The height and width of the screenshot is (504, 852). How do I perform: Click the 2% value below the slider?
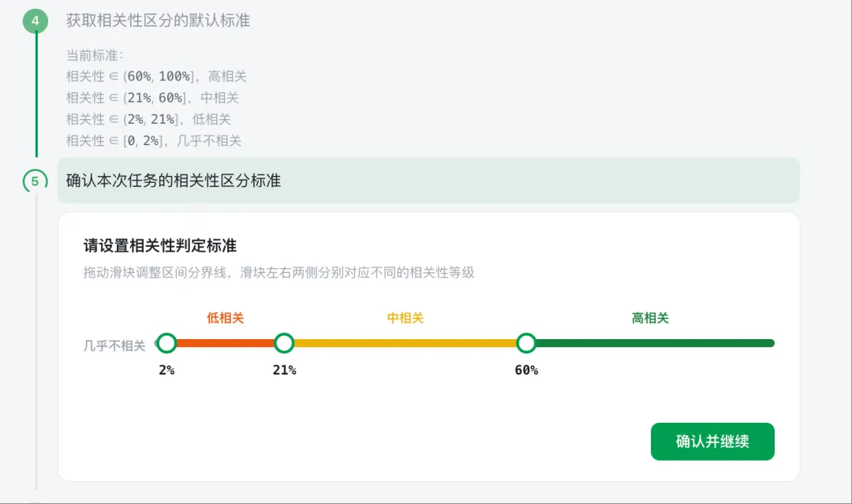[x=166, y=370]
